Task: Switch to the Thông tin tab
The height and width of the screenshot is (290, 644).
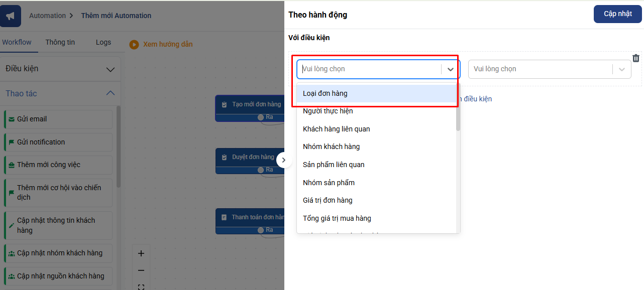Action: [x=60, y=43]
